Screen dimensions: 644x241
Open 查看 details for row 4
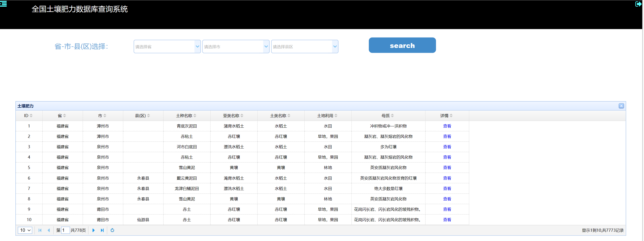tap(447, 157)
